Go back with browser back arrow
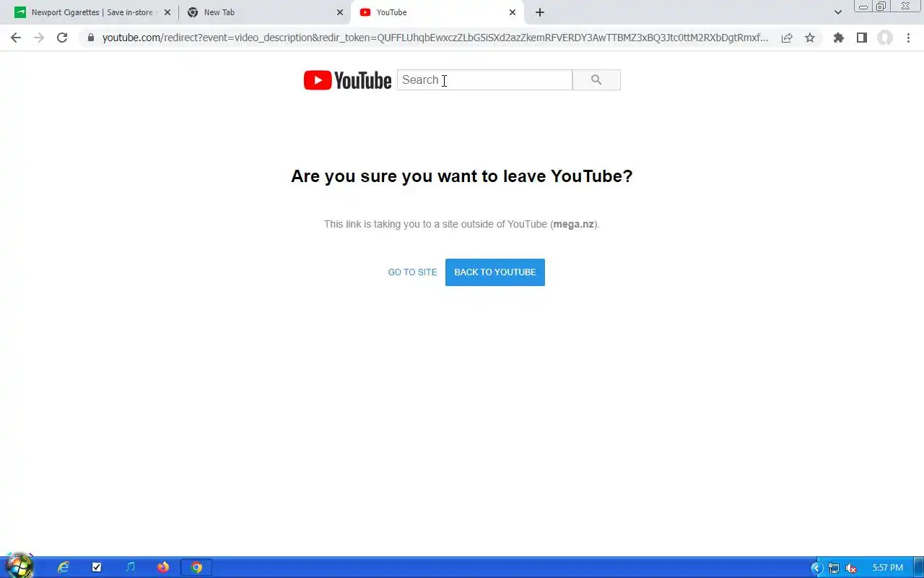Viewport: 924px width, 578px height. 16,38
